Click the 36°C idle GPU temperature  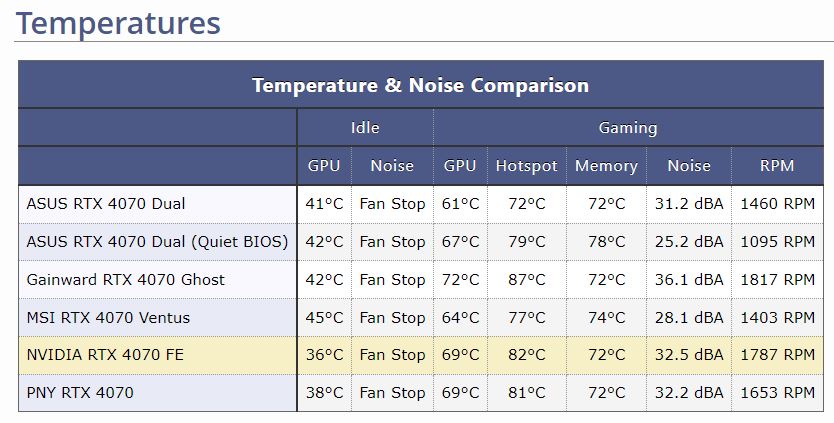pos(324,355)
